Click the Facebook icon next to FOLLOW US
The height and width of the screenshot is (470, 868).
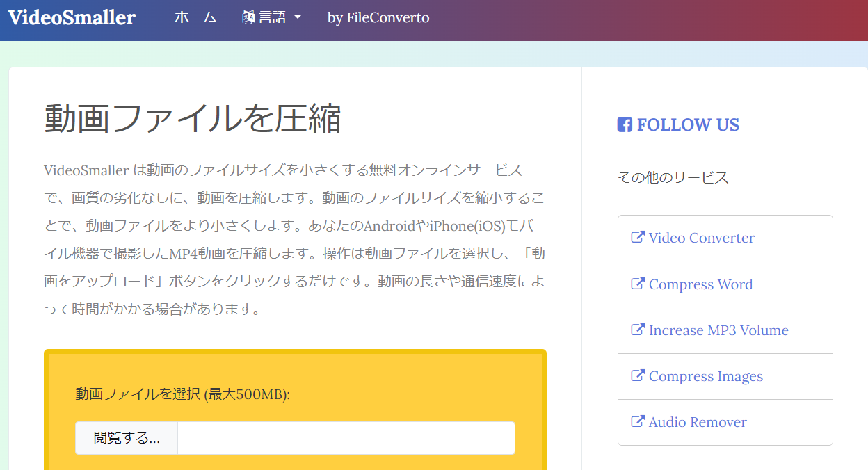(x=625, y=125)
